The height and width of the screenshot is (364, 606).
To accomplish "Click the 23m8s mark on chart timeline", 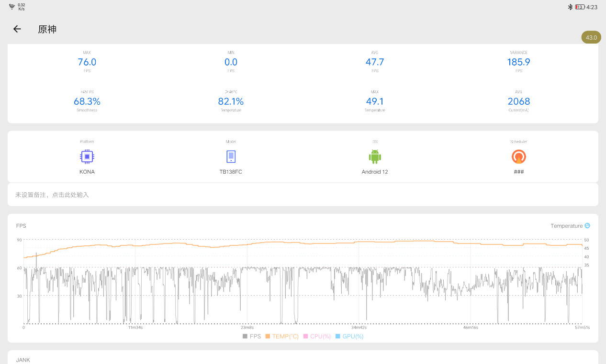I will pyautogui.click(x=247, y=328).
